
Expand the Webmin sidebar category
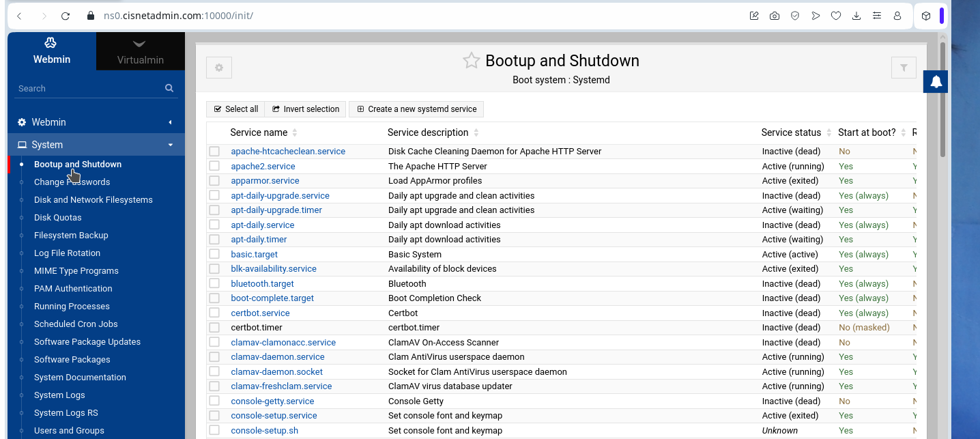pos(96,122)
